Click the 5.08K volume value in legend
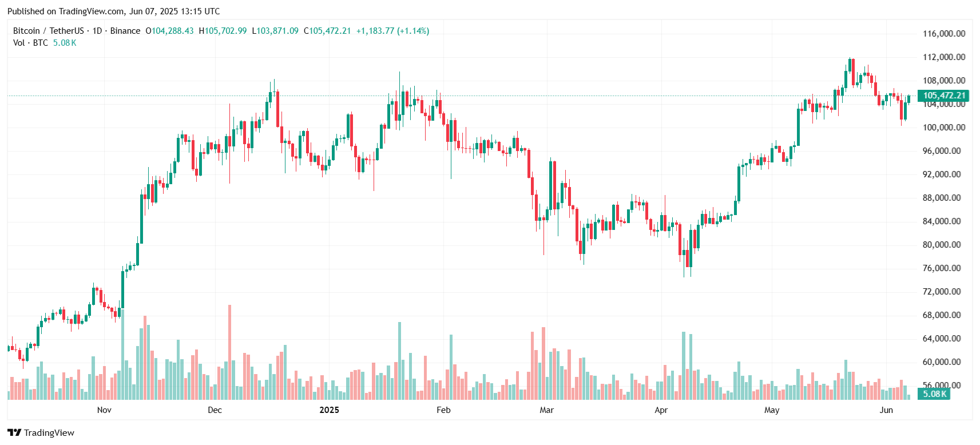The image size is (980, 445). pyautogui.click(x=65, y=43)
